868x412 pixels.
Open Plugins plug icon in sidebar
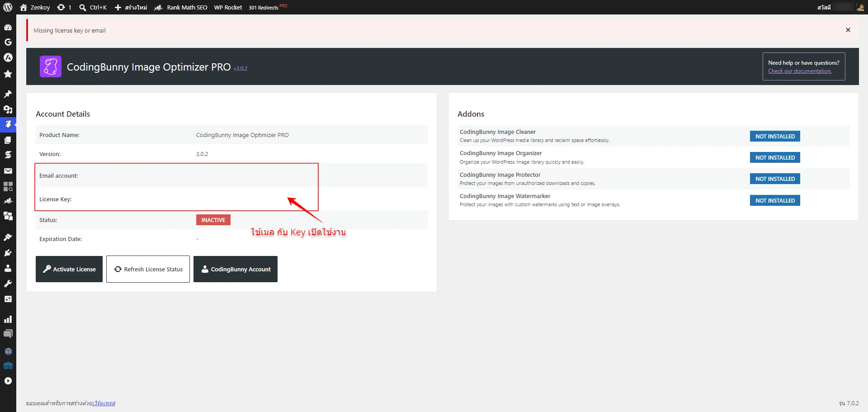(8, 253)
